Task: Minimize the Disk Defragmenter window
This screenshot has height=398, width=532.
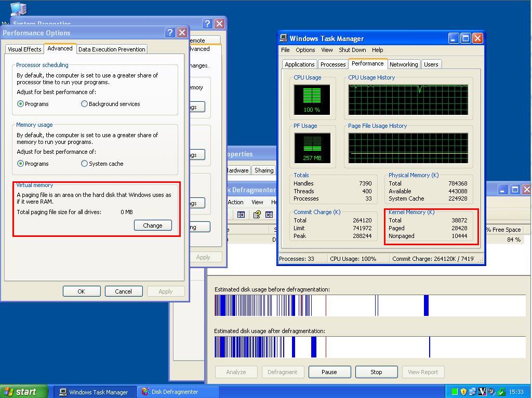Action: pos(502,189)
